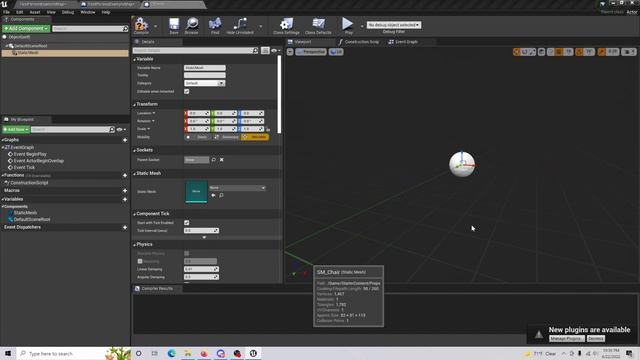Open Perspective view mode menu
Image resolution: width=640 pixels, height=360 pixels.
pyautogui.click(x=311, y=52)
